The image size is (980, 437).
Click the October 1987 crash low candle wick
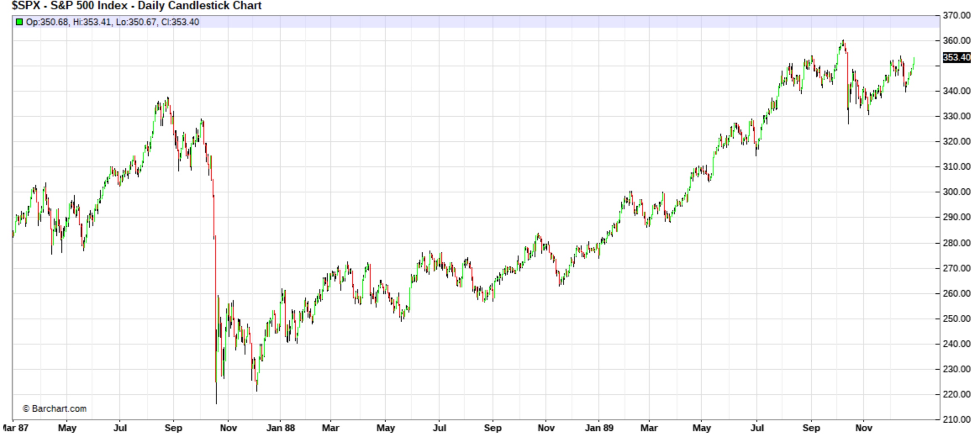point(216,395)
